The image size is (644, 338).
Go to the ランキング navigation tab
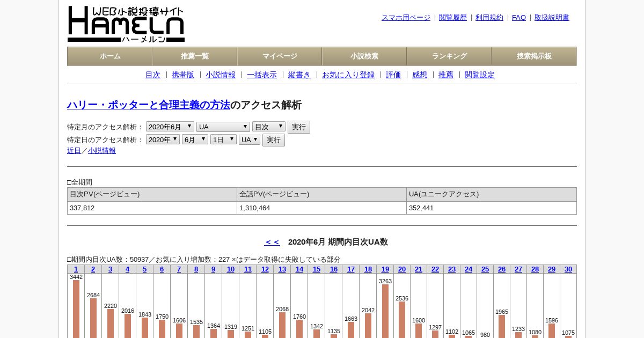pos(449,56)
